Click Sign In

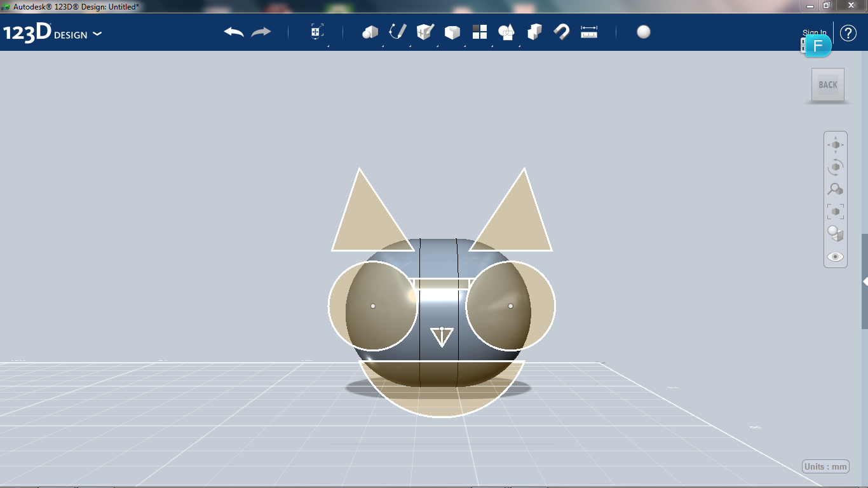click(815, 33)
